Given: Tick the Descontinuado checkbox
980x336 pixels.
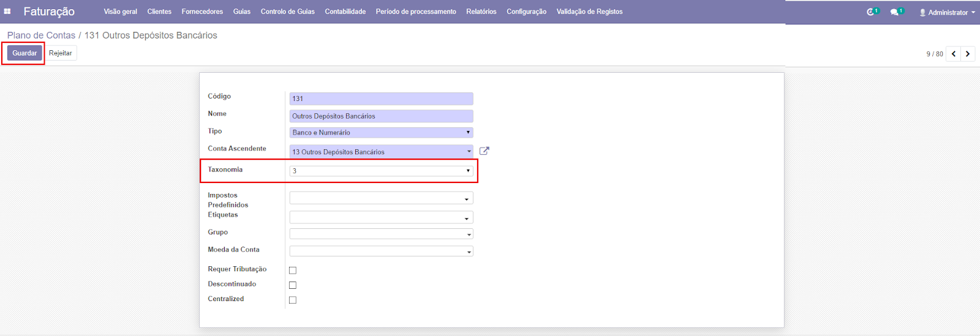Looking at the screenshot, I should [293, 285].
